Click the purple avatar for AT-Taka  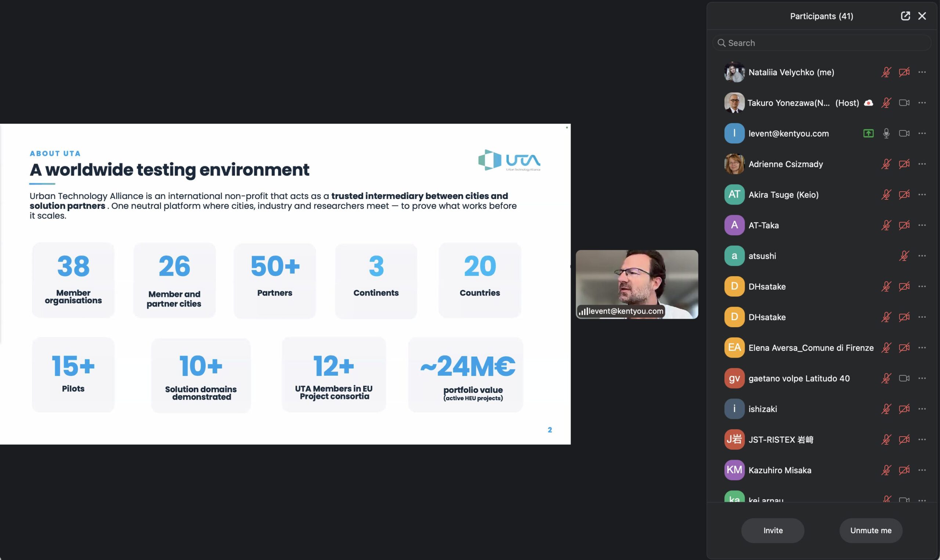(734, 225)
